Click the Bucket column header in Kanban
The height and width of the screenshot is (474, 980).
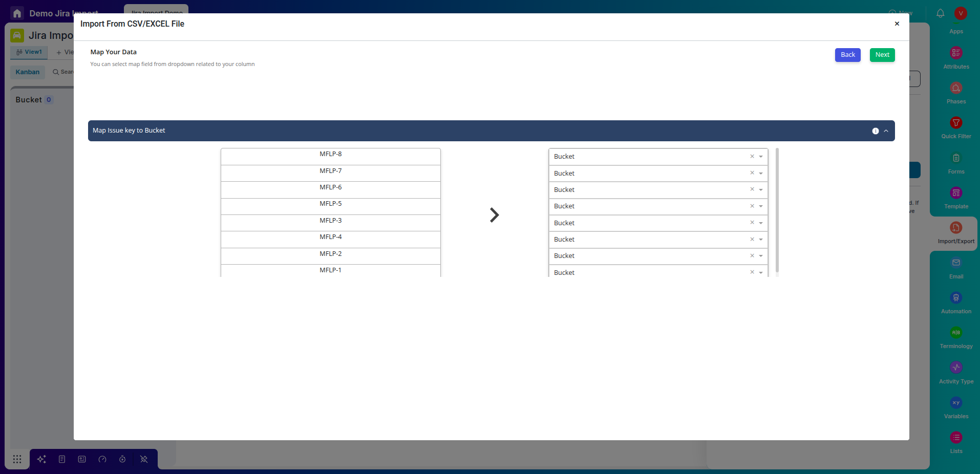point(29,100)
